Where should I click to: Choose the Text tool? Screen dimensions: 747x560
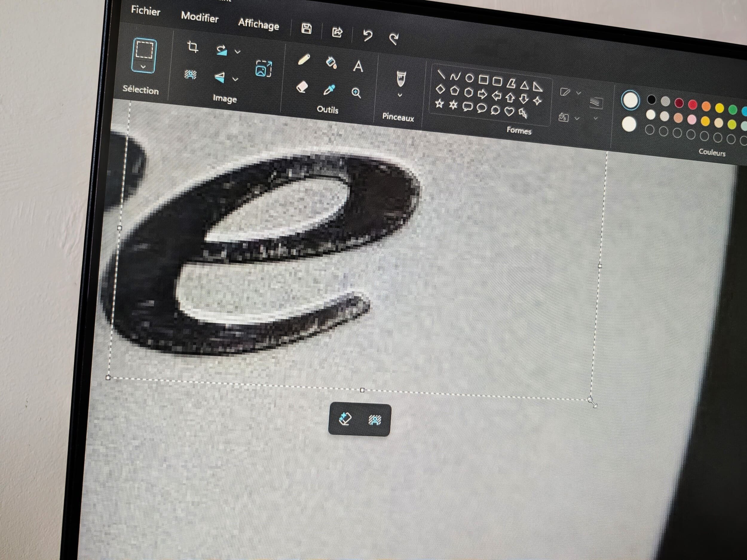(x=358, y=66)
